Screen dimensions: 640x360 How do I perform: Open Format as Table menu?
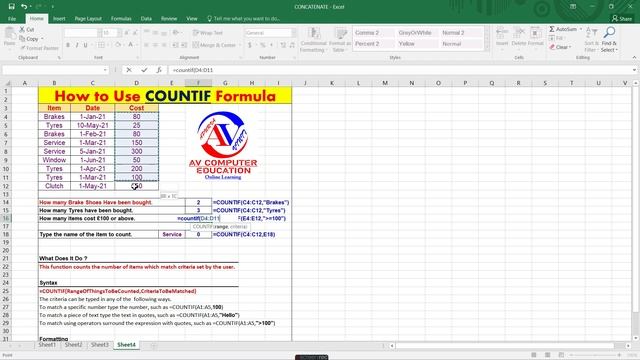click(340, 40)
